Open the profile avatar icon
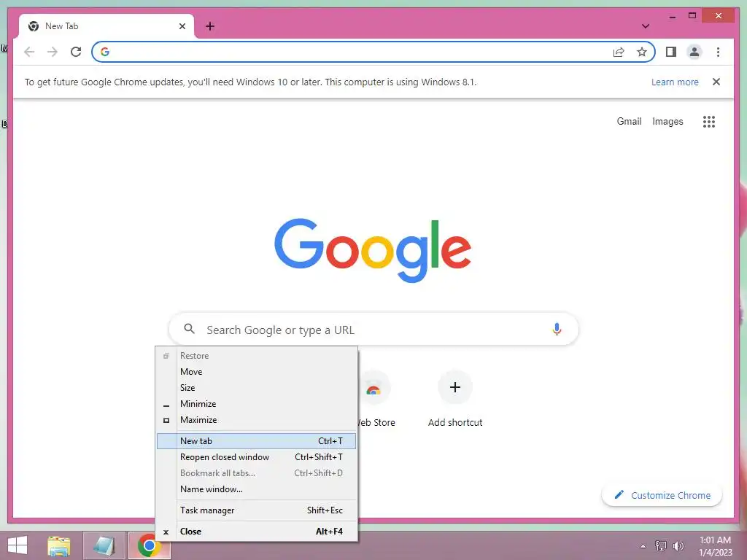Viewport: 747px width, 560px height. [694, 52]
